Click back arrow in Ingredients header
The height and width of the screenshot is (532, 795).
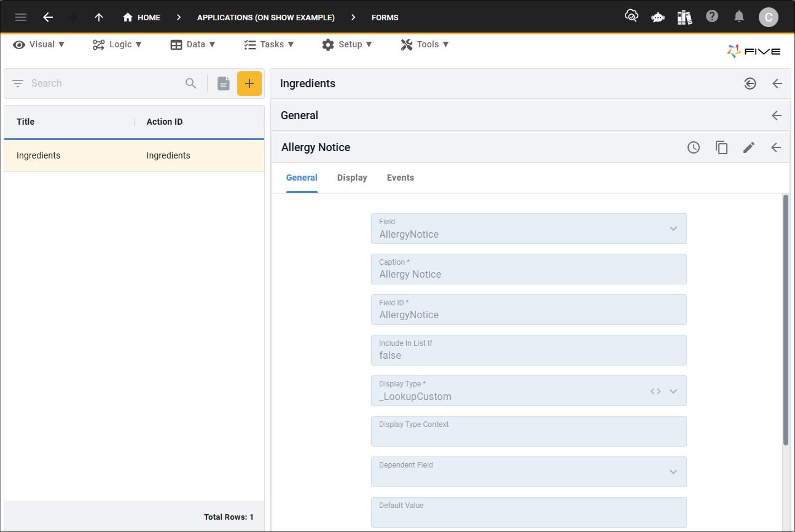tap(777, 84)
